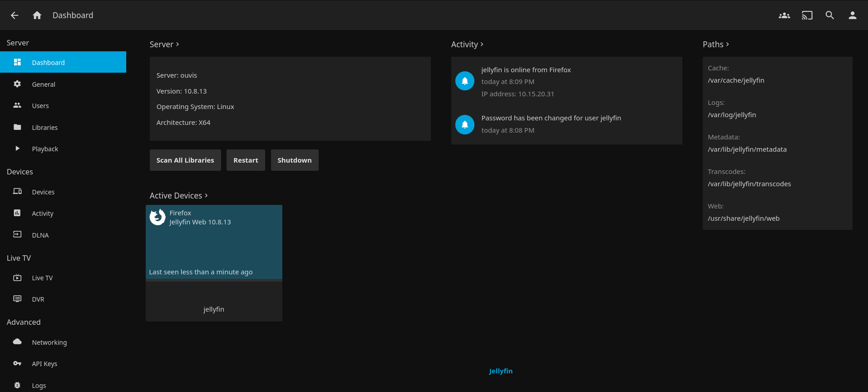
Task: Click the /var/log/jellyfin path
Action: [732, 115]
